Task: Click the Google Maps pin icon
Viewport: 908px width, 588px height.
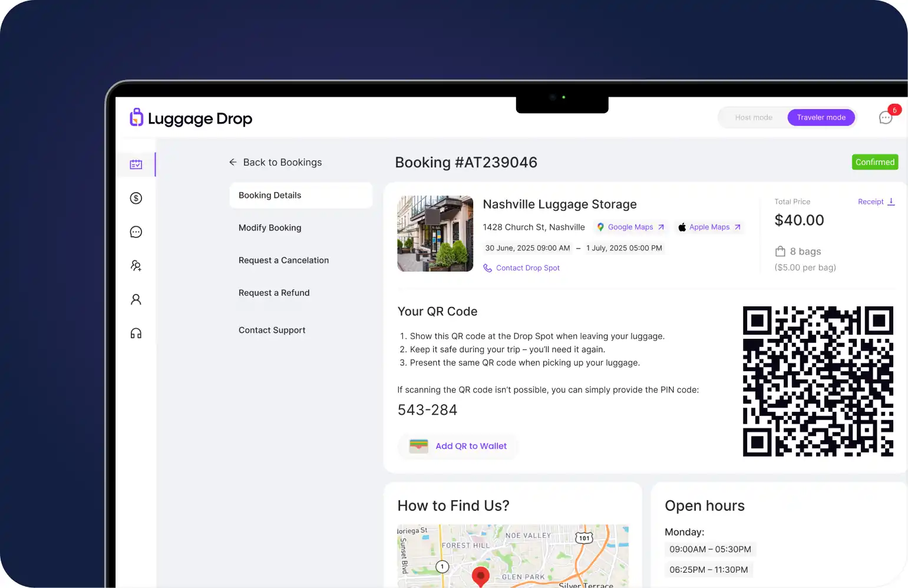Action: pyautogui.click(x=600, y=227)
